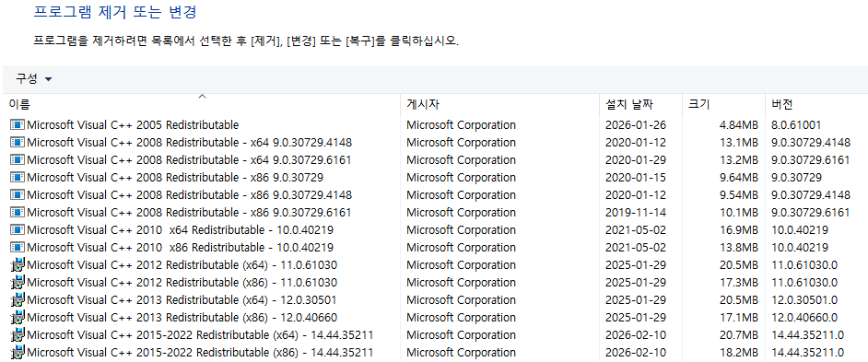Select Visual C++ 2012 (x86) 11.0.61030 name
Screen dimensions: 868x362
182,282
